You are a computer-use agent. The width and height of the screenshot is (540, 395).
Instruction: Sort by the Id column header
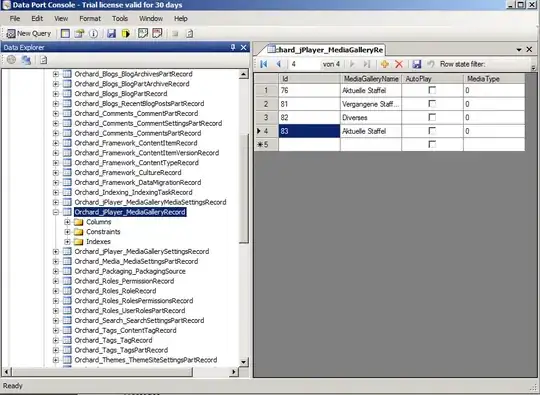coord(309,79)
